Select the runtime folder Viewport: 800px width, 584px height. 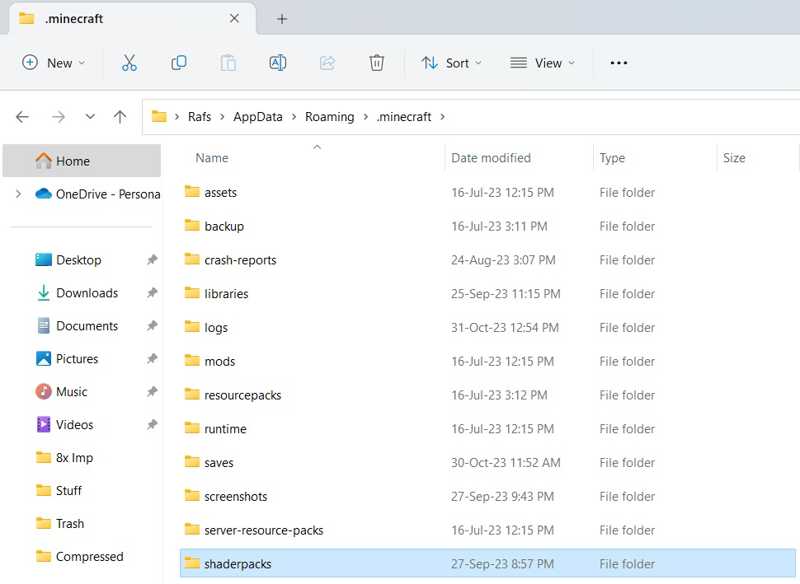[488, 428]
